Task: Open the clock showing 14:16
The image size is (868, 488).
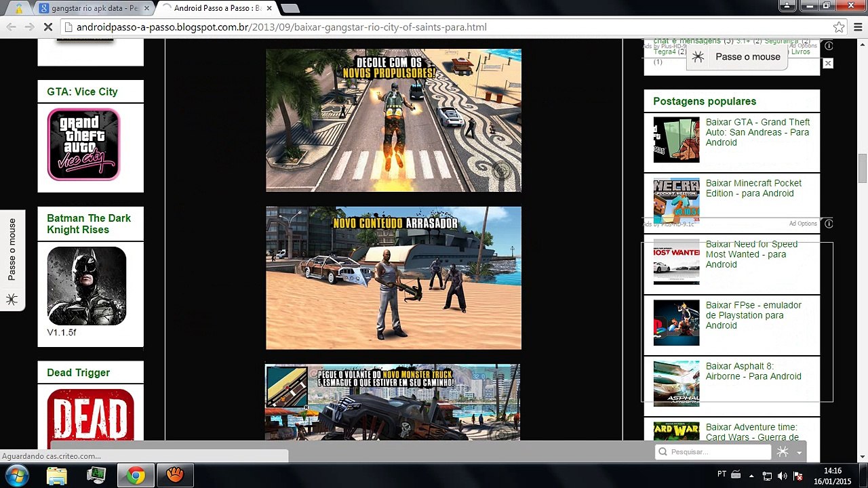Action: tap(833, 476)
